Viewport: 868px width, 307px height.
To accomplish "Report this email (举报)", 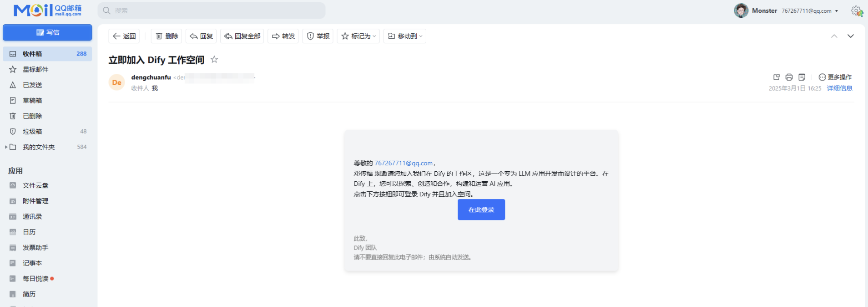I will [x=318, y=36].
